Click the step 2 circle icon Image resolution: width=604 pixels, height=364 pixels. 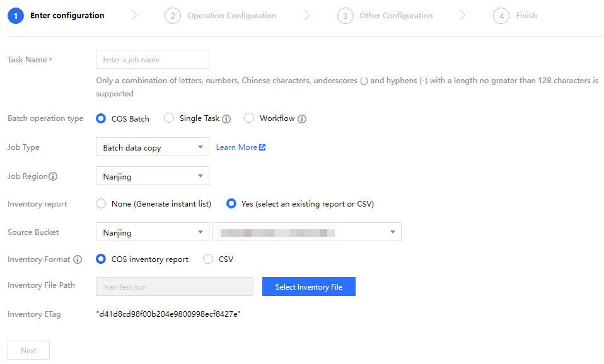click(x=173, y=16)
